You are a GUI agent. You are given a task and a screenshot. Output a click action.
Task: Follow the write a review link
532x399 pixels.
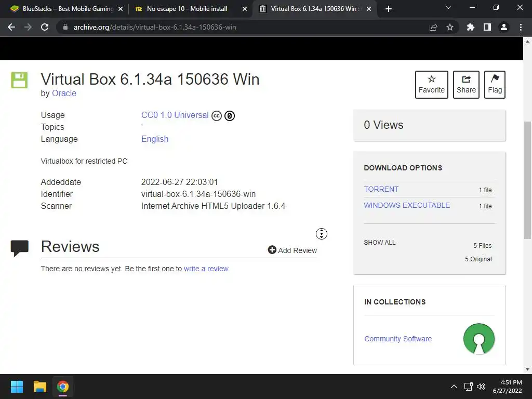206,269
